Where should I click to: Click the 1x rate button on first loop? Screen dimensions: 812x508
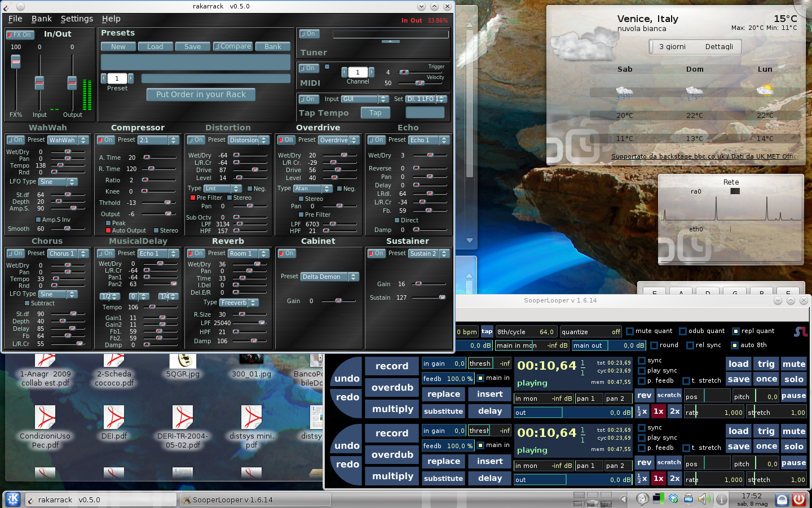(x=658, y=411)
